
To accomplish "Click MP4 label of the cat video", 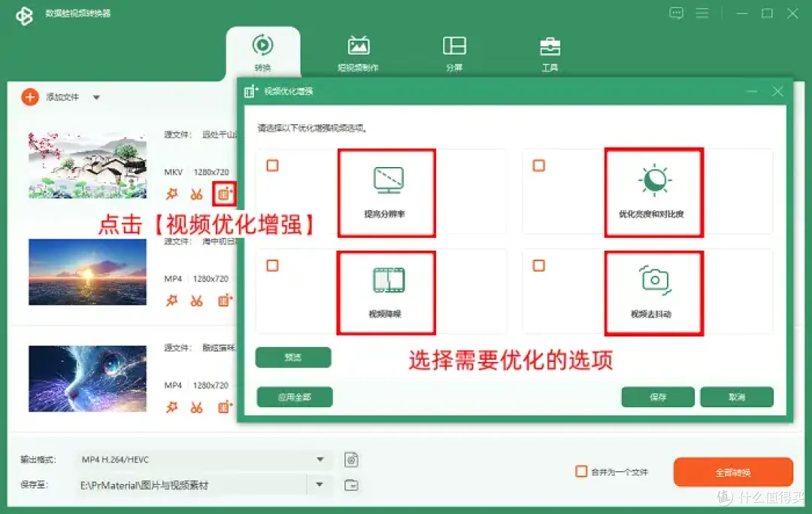I will [173, 385].
